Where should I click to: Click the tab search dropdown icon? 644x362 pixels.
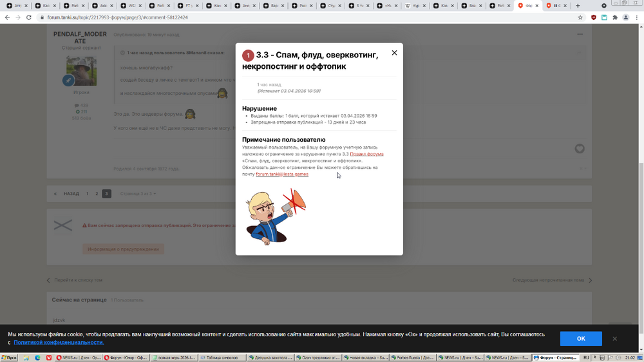point(604,6)
